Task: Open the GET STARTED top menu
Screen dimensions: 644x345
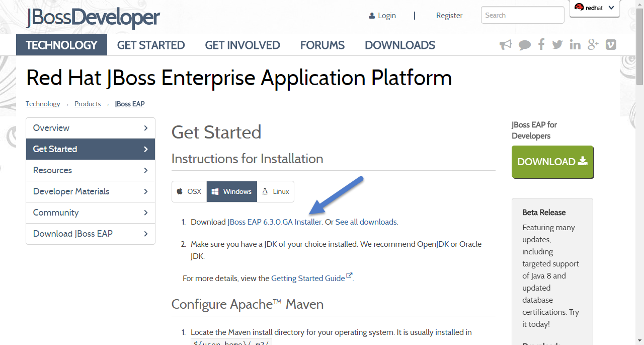Action: pos(151,45)
